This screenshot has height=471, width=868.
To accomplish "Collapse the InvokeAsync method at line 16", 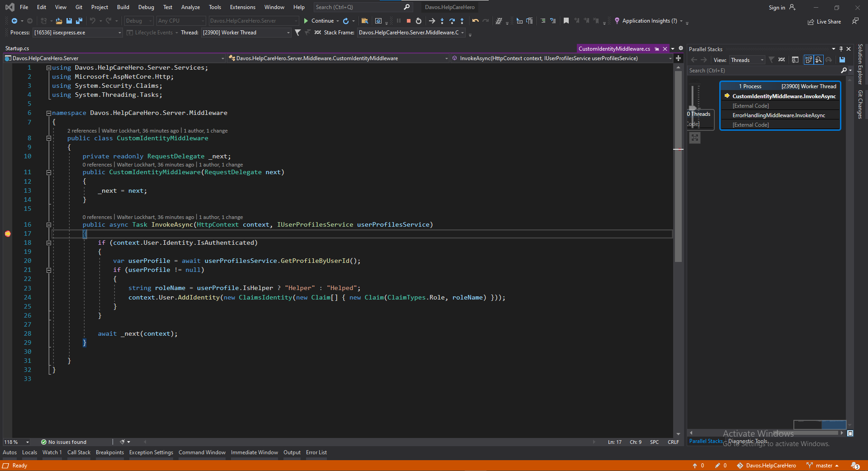I will pos(49,225).
